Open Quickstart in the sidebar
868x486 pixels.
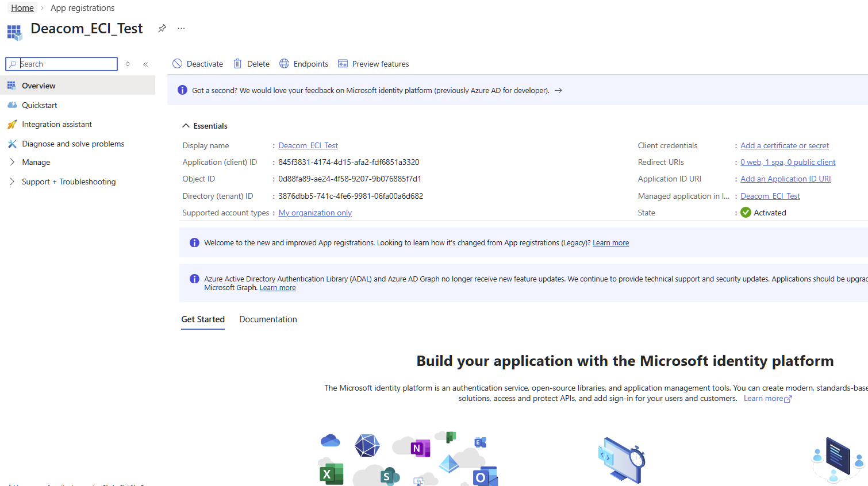pyautogui.click(x=40, y=105)
